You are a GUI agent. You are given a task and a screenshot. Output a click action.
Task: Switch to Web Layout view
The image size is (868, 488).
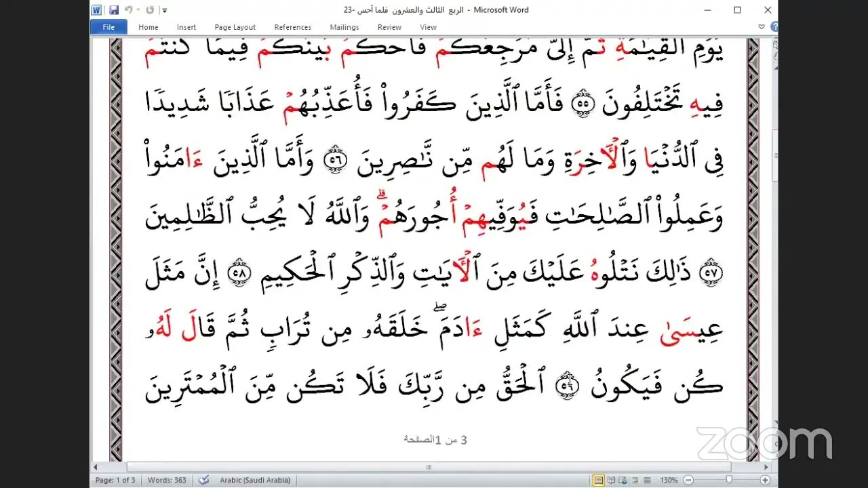pyautogui.click(x=623, y=480)
